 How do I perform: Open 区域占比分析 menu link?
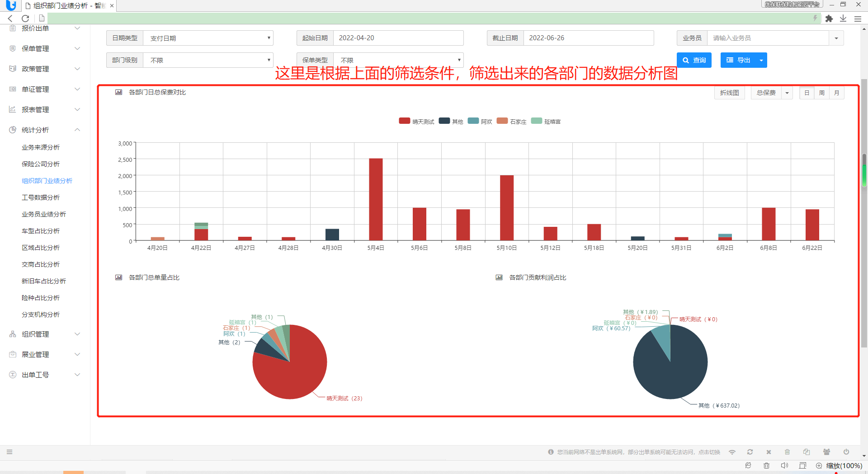point(41,248)
